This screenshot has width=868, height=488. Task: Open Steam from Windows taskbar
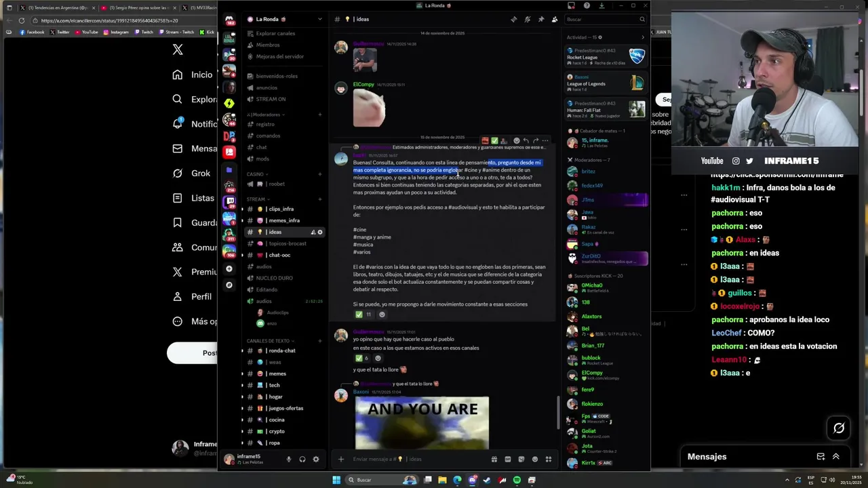pyautogui.click(x=488, y=480)
